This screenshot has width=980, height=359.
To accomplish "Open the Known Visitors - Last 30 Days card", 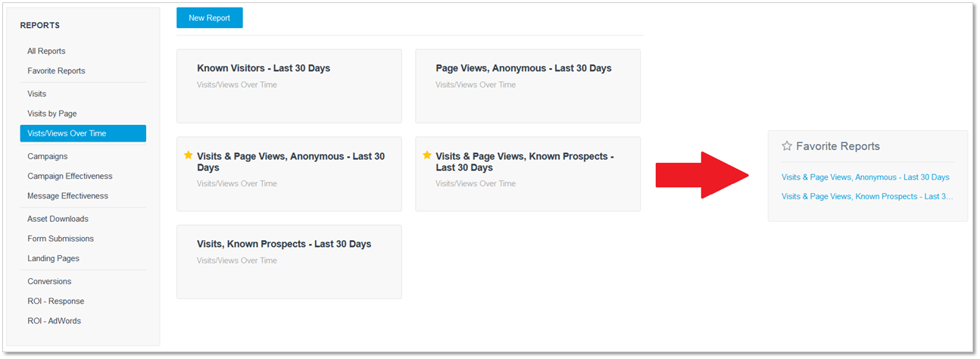I will [289, 86].
